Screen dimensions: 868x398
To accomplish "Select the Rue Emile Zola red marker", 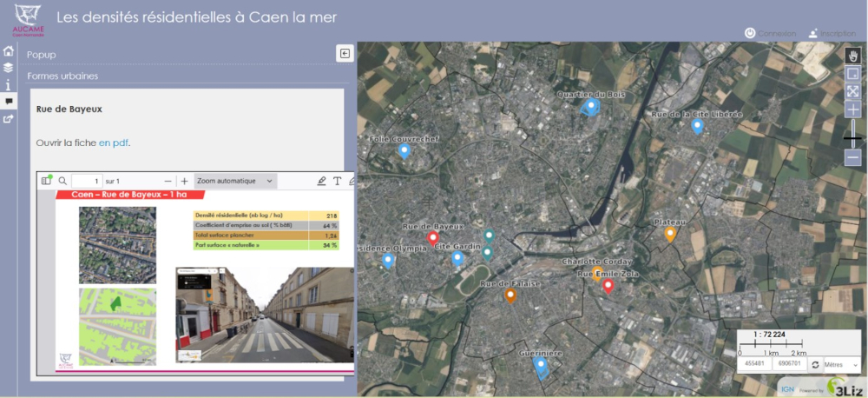I will (x=608, y=286).
